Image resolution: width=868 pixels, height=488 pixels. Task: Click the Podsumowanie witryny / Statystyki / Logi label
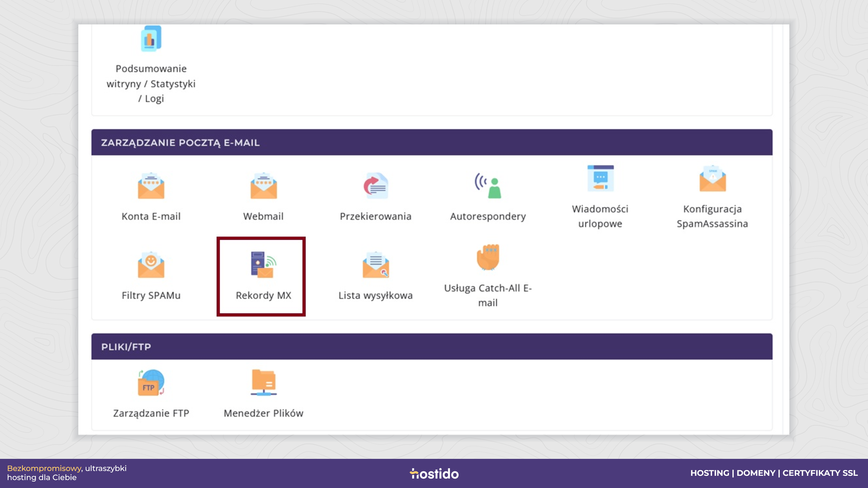point(151,84)
